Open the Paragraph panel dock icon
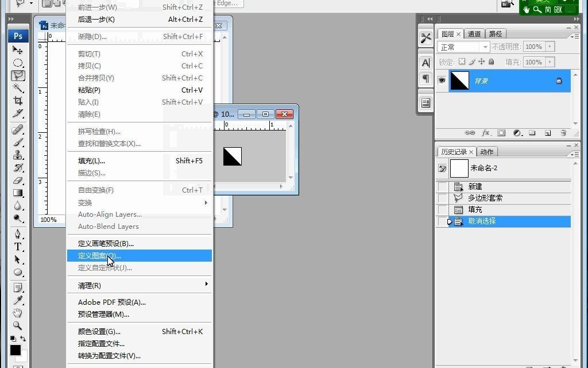Viewport: 588px width, 368px height. 425,78
